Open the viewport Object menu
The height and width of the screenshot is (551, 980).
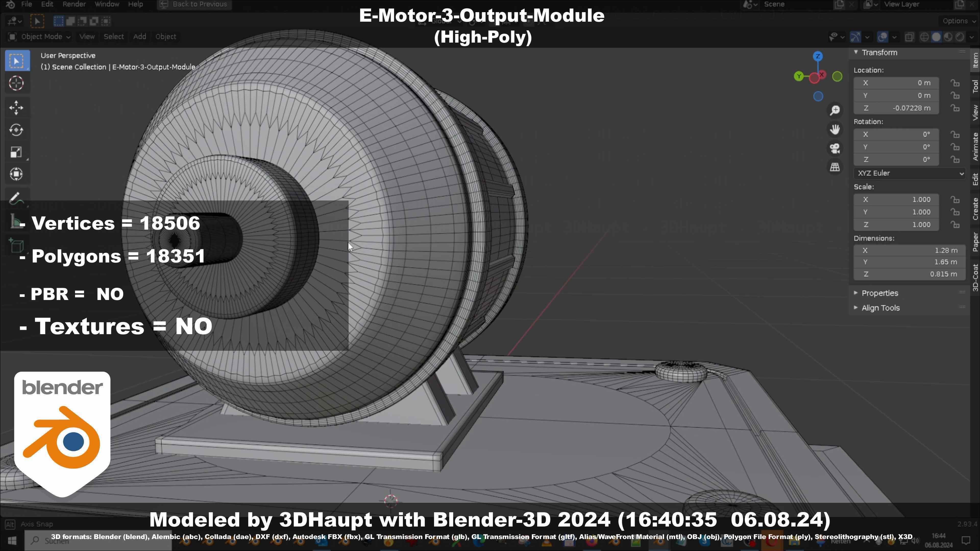[x=165, y=37]
